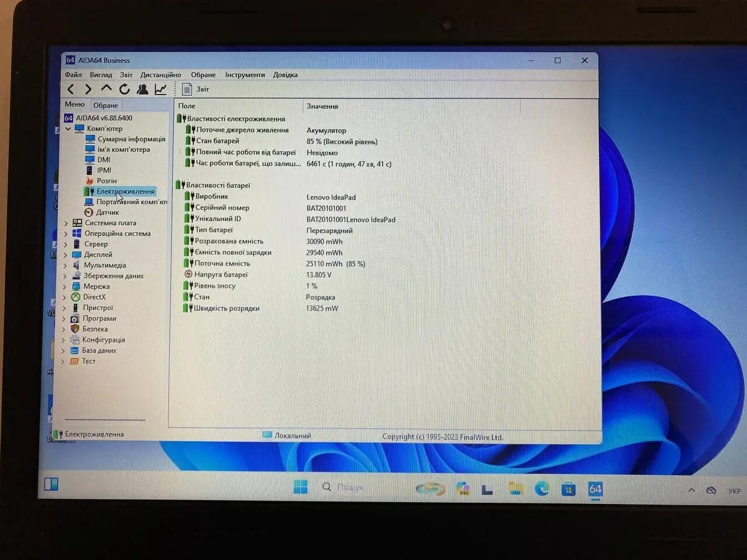Collapse the Комп'ютер tree node
The width and height of the screenshot is (747, 560).
(x=68, y=129)
